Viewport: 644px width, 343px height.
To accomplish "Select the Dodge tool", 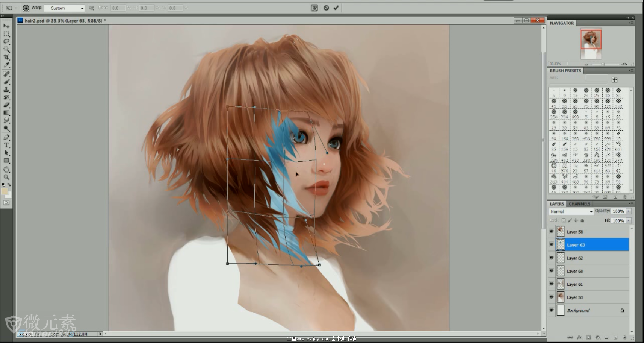I will pyautogui.click(x=6, y=128).
